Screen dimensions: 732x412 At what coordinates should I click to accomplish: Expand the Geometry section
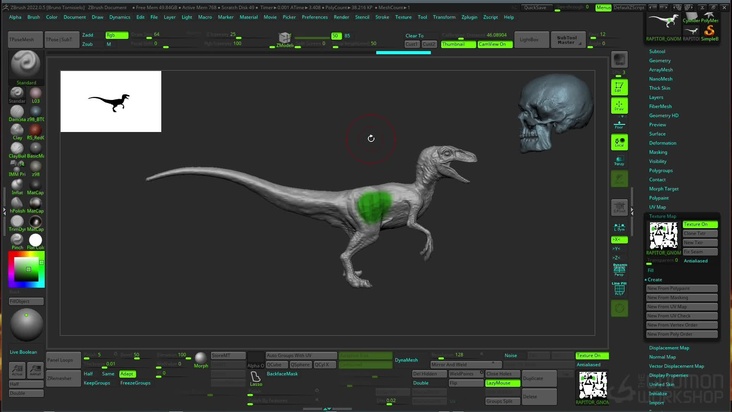[660, 61]
